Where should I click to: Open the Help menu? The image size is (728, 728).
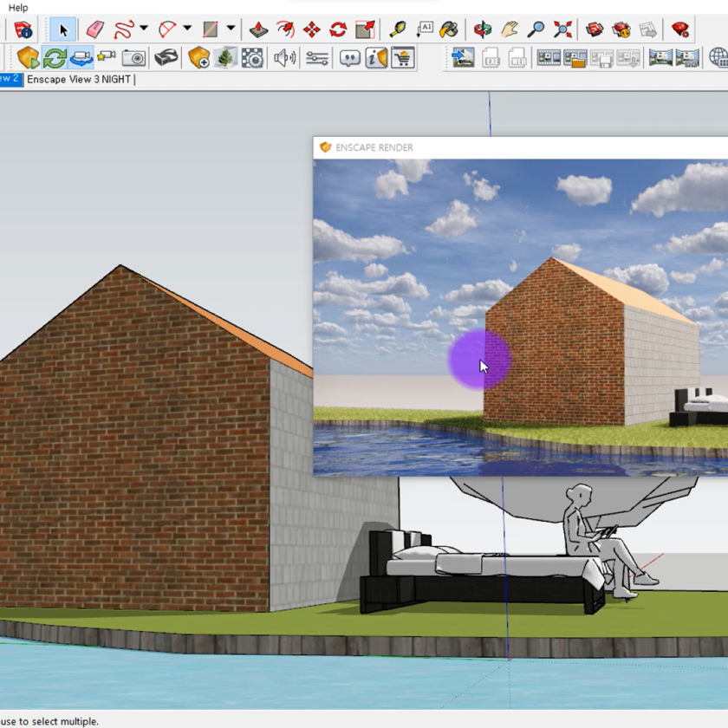coord(17,7)
